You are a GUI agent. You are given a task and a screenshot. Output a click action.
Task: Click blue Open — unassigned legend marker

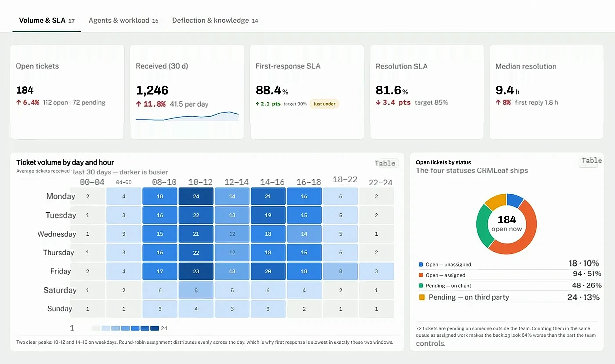[x=421, y=264]
